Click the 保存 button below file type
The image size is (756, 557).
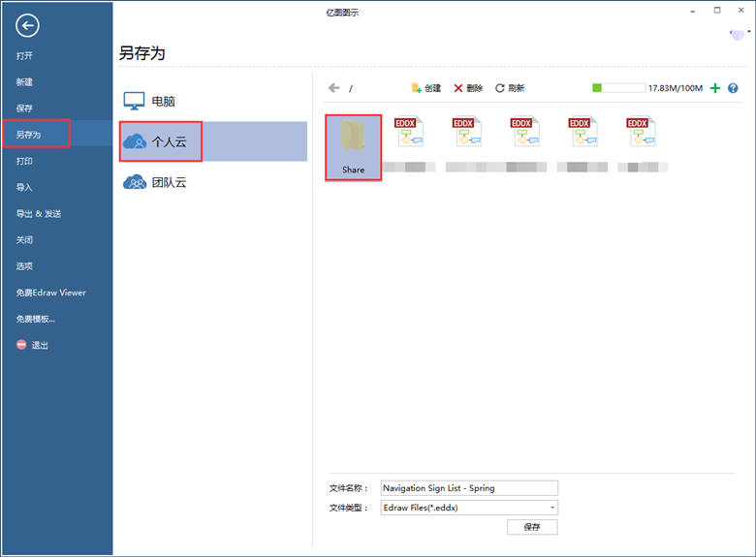tap(532, 527)
